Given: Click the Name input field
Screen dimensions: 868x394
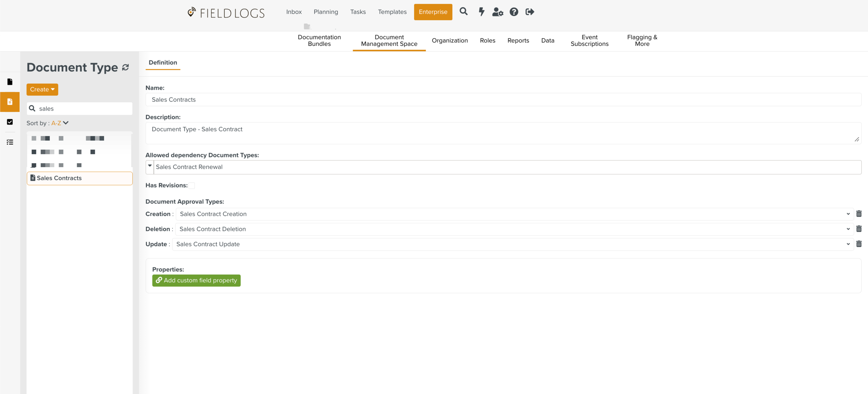Looking at the screenshot, I should tap(503, 100).
